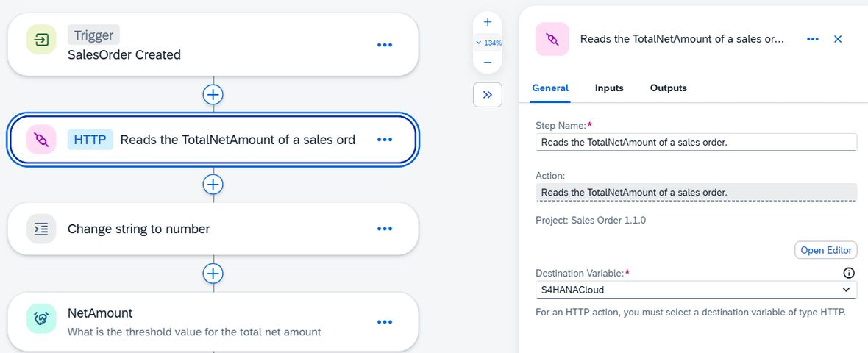The image size is (868, 353).
Task: Click the HTTP step pink connector icon
Action: pyautogui.click(x=41, y=140)
